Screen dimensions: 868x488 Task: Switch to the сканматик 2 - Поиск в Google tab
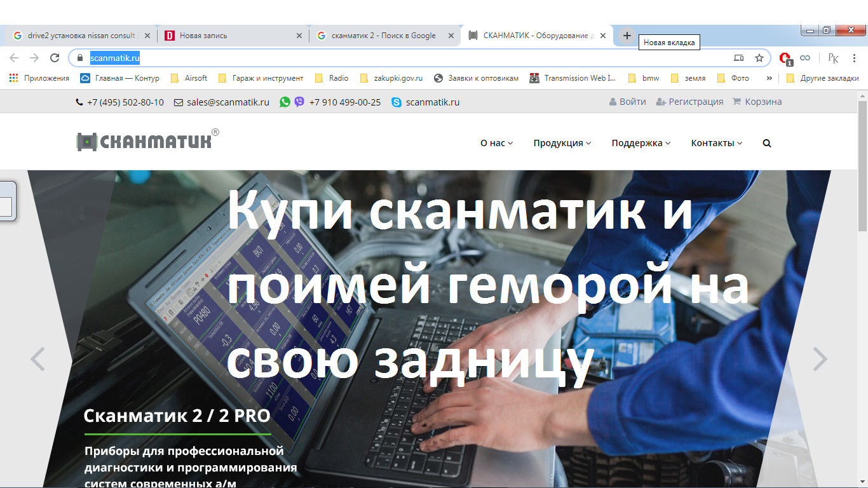tap(385, 36)
